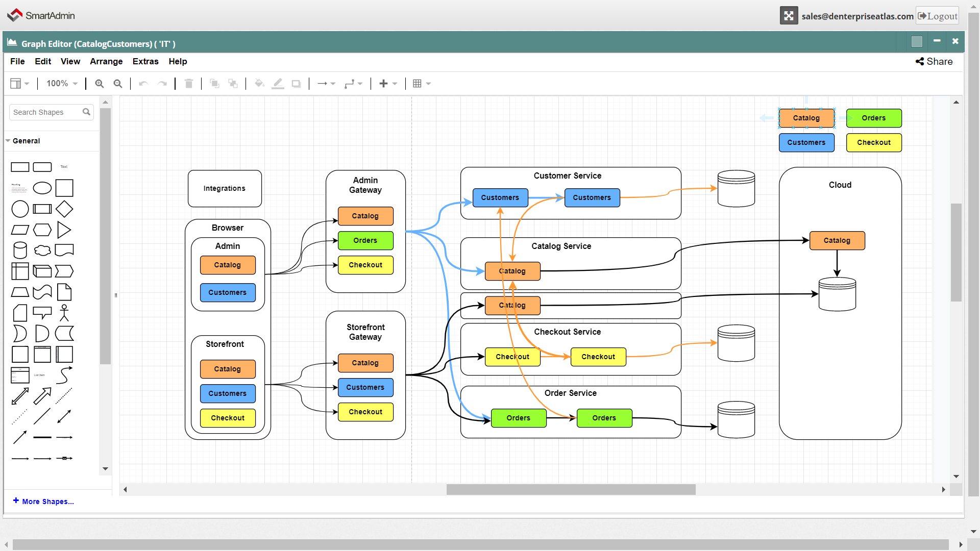Click the To Front icon
Viewport: 980px width, 551px height.
(x=214, y=83)
